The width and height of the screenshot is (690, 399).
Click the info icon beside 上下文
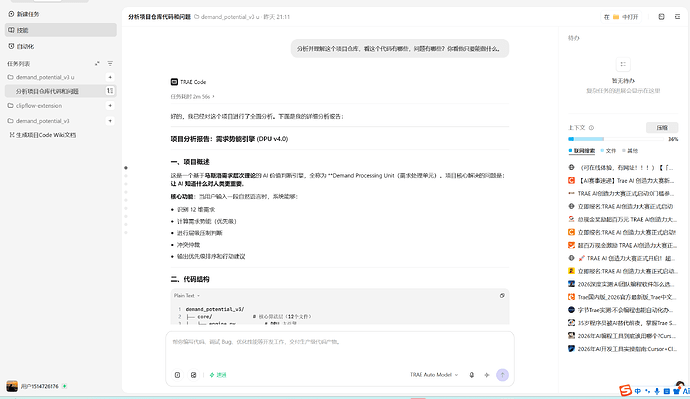pyautogui.click(x=591, y=128)
